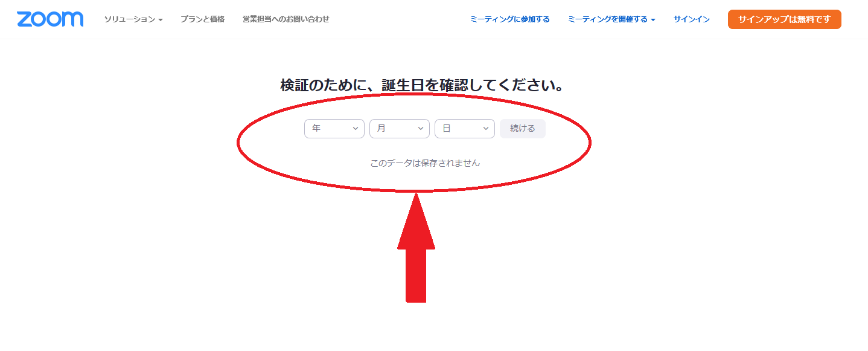
Task: Open the ソリューション dropdown menu
Action: [133, 19]
